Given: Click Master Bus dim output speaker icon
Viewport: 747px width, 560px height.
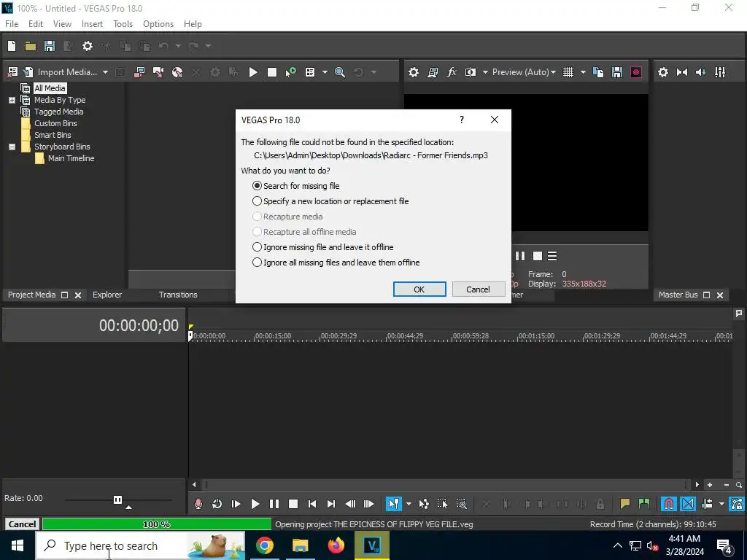Looking at the screenshot, I should tap(701, 72).
